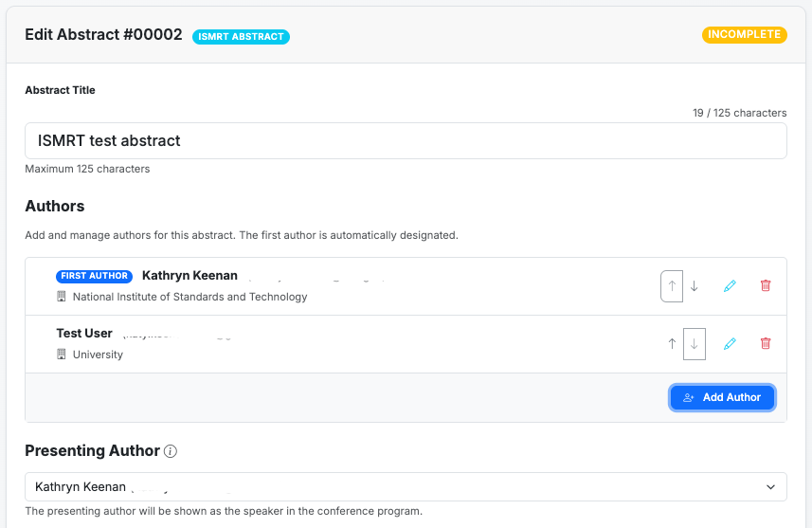Click the Edit Abstract #00002 heading
The image size is (812, 528).
click(103, 35)
